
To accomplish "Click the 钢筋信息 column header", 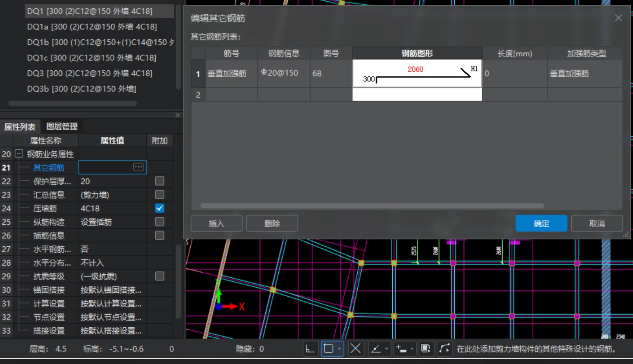I will (284, 53).
